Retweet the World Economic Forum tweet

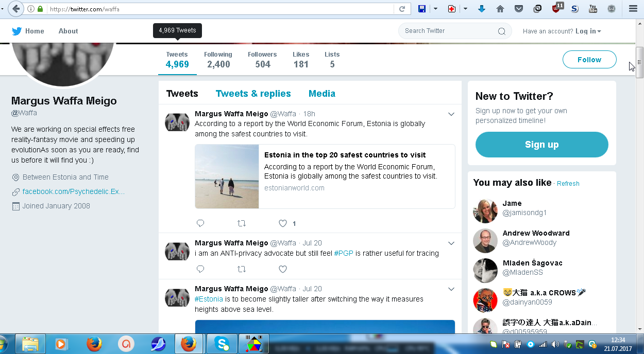click(241, 223)
